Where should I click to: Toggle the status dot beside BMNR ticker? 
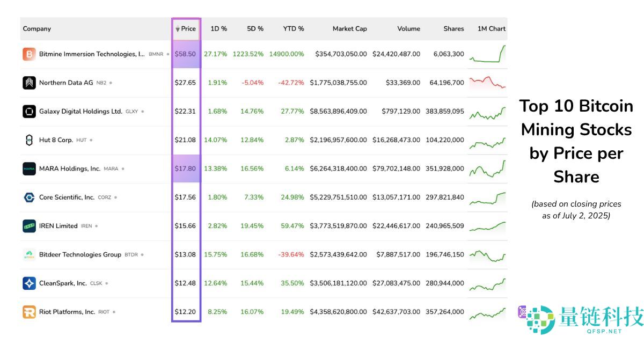point(167,54)
